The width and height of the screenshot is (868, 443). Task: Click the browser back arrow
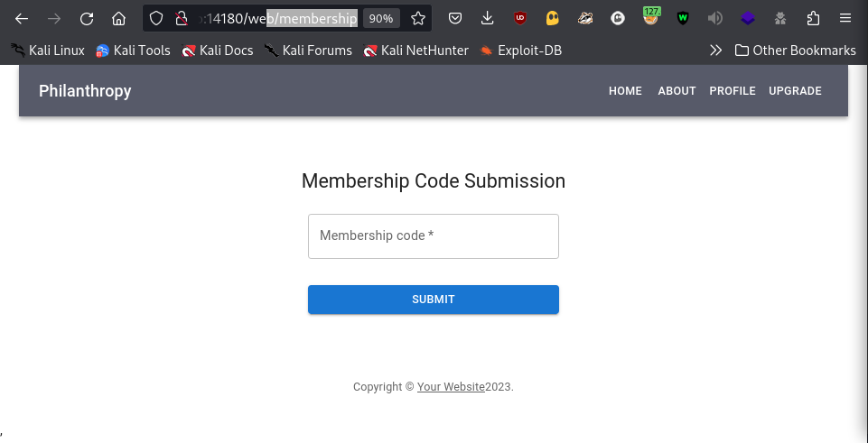pos(22,19)
